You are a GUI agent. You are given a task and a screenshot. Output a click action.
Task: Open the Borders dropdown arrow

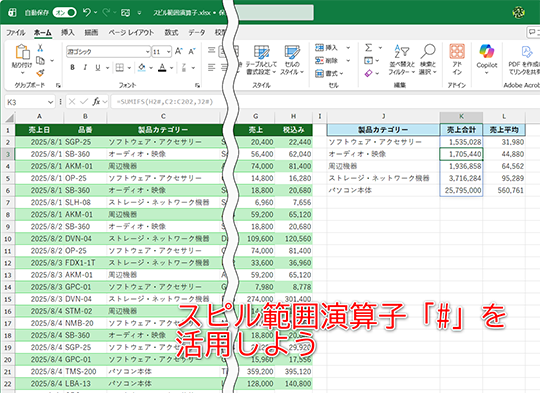[129, 68]
